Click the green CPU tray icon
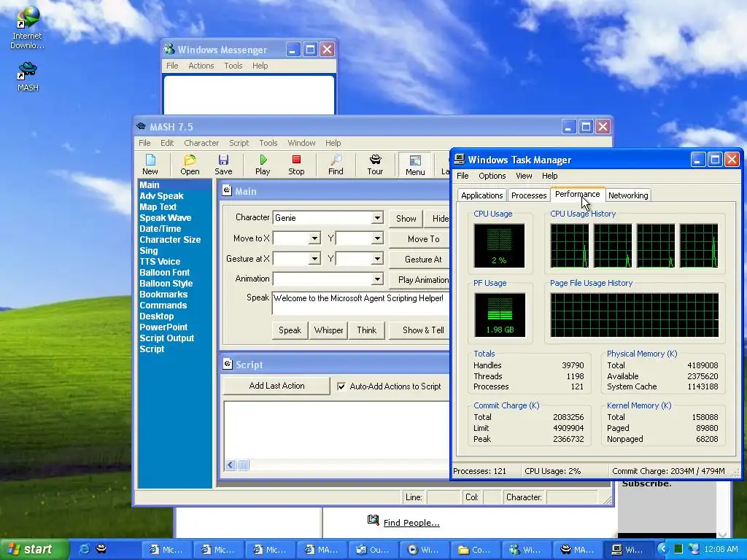This screenshot has width=747, height=560. coord(678,549)
